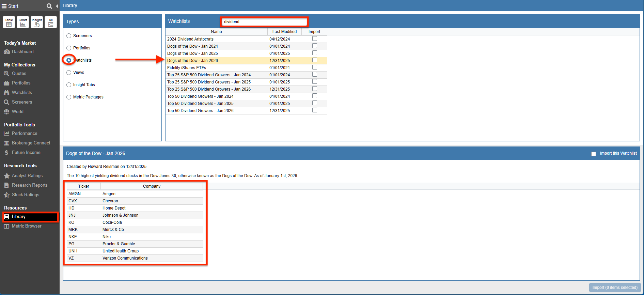Image resolution: width=644 pixels, height=295 pixels.
Task: Check import for 2024 Dividend Aristocrats
Action: (315, 39)
